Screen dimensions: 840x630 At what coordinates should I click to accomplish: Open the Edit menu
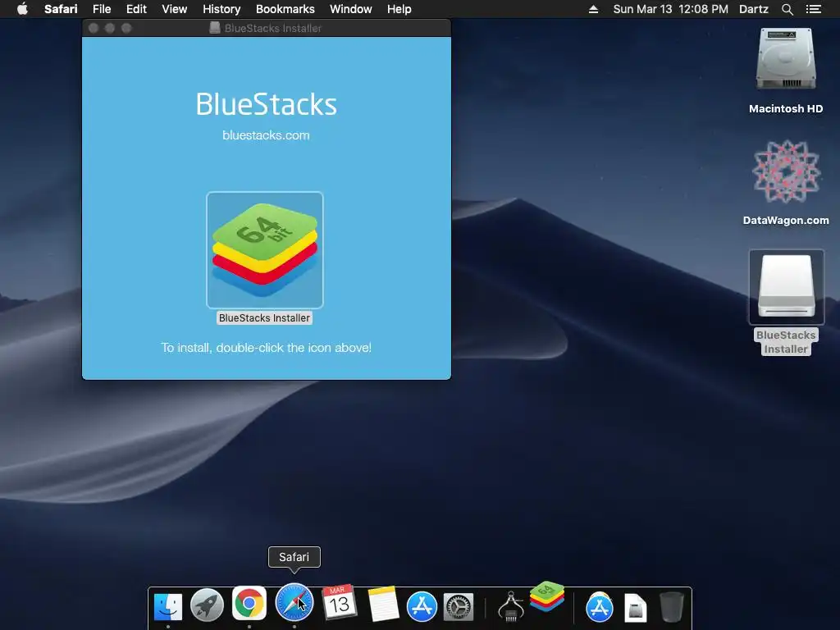coord(136,9)
